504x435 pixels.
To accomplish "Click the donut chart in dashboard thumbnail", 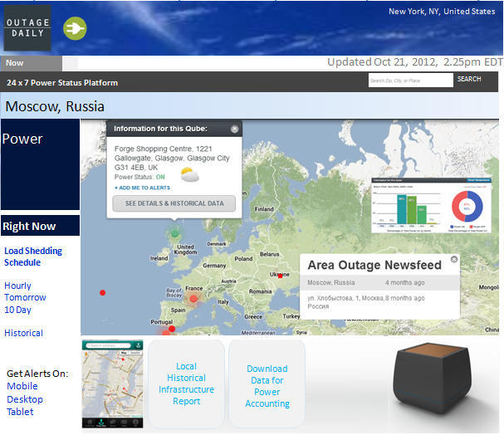I will (467, 206).
